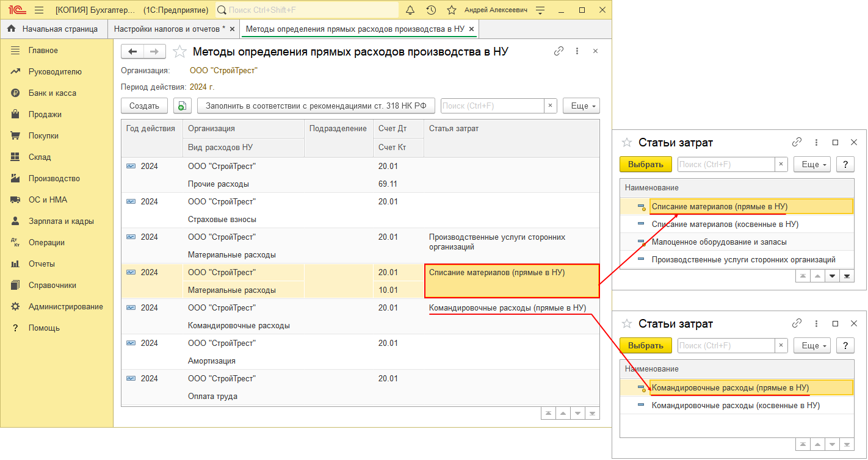Close the Настройки налогов и отчетов tab
The image size is (868, 460).
231,29
